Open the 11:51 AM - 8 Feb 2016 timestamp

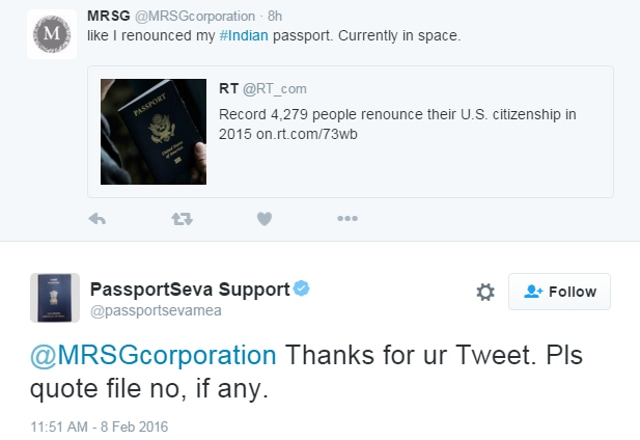(x=99, y=427)
